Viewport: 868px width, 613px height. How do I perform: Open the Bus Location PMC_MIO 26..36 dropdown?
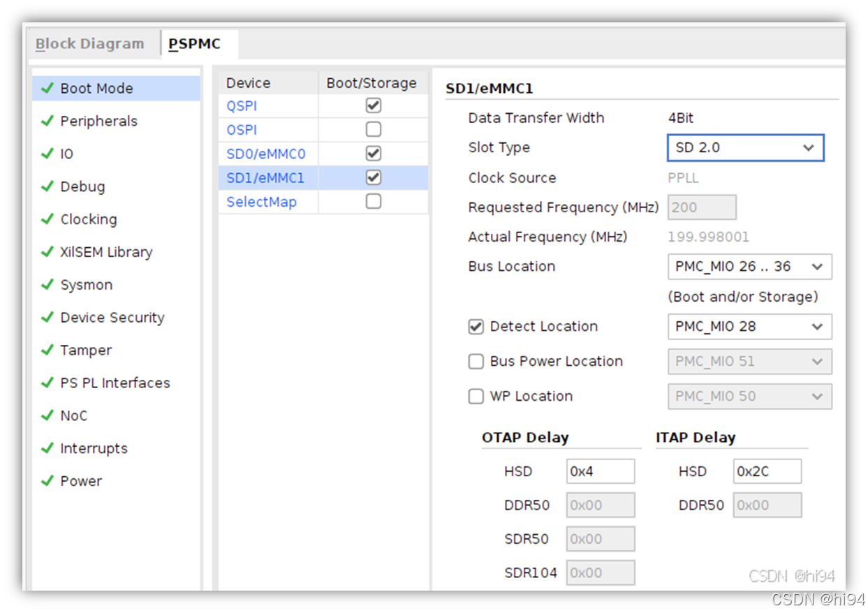[x=750, y=267]
